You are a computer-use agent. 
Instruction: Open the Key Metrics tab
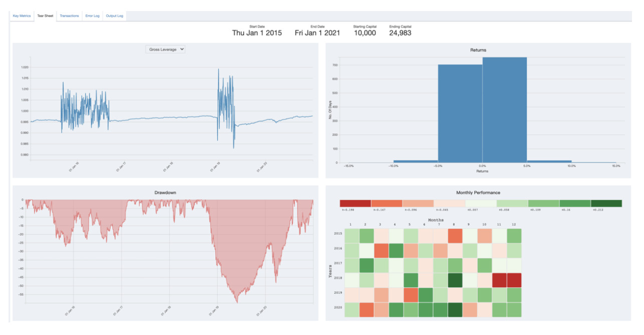click(x=22, y=16)
